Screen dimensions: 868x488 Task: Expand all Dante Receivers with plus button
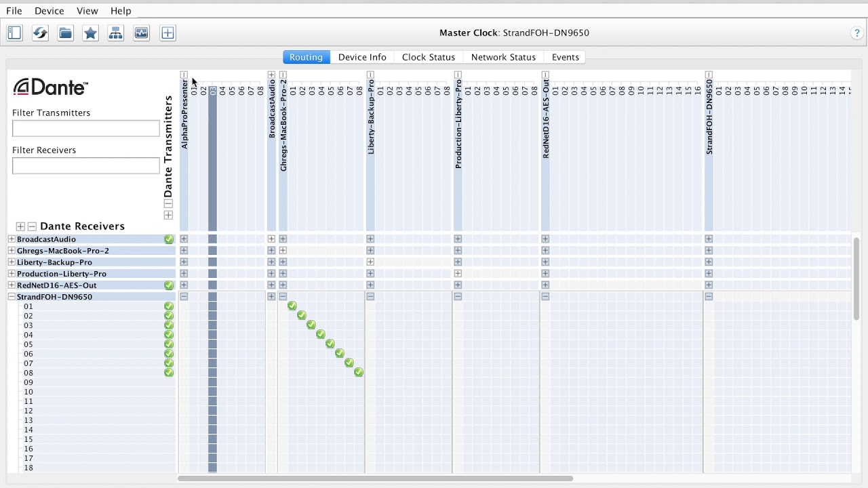tap(20, 226)
